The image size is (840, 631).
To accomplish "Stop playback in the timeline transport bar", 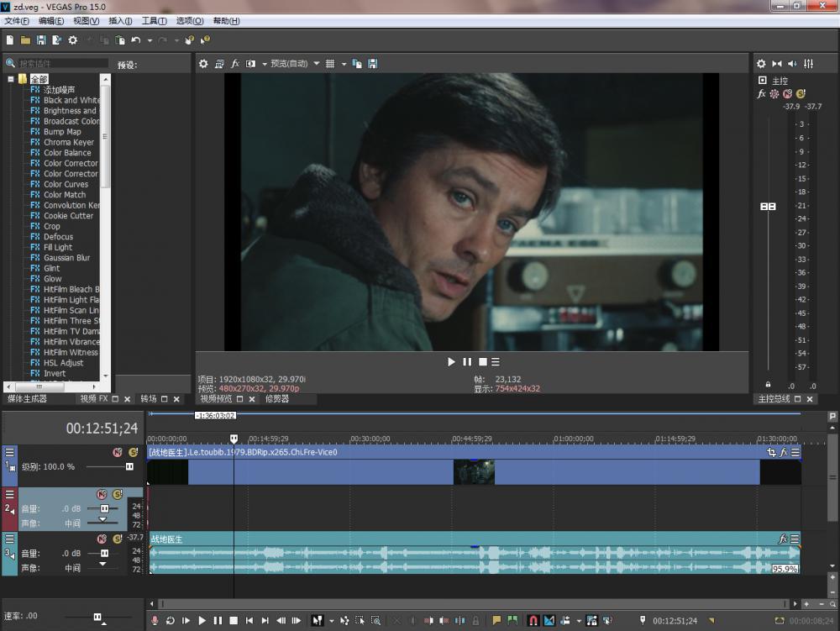I will coord(234,620).
